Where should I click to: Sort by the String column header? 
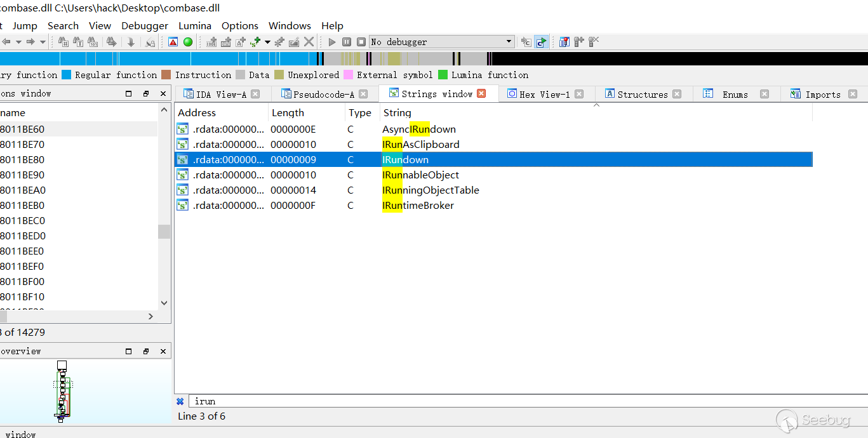tap(596, 113)
